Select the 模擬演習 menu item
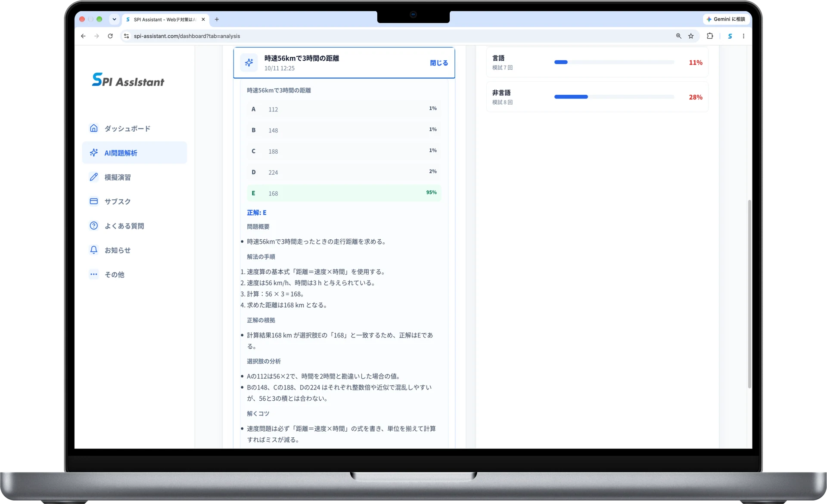 pos(134,177)
